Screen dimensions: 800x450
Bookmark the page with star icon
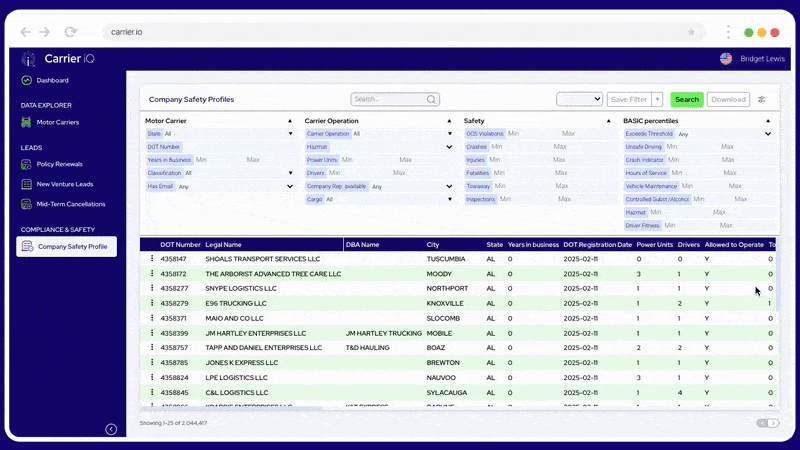[691, 32]
